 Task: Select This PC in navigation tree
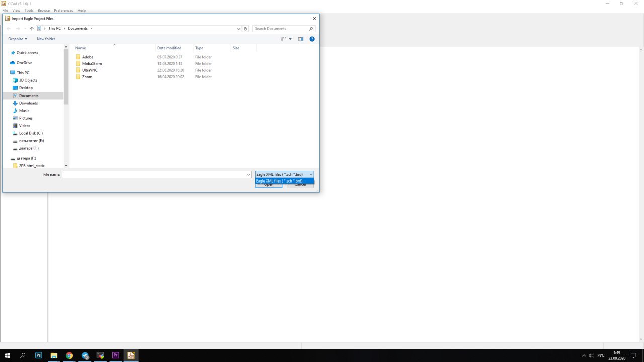[23, 73]
